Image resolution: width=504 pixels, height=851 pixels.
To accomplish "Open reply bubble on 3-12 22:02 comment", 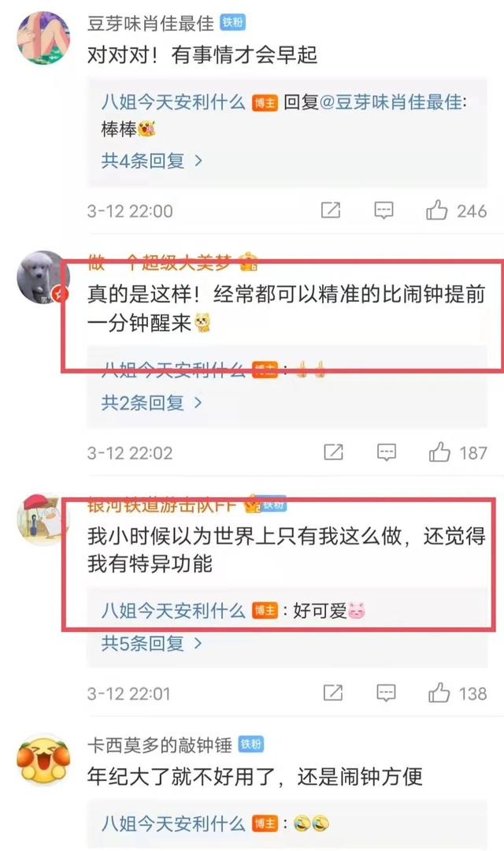I will pyautogui.click(x=387, y=452).
